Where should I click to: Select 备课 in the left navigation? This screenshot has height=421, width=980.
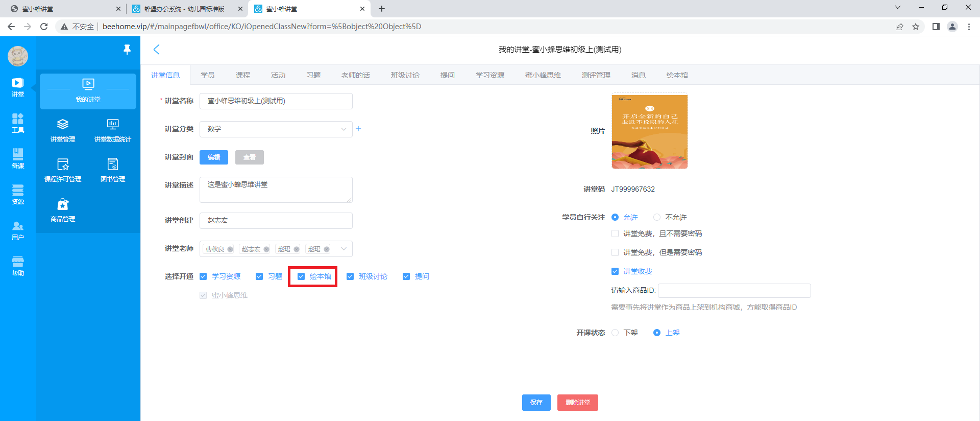click(18, 158)
